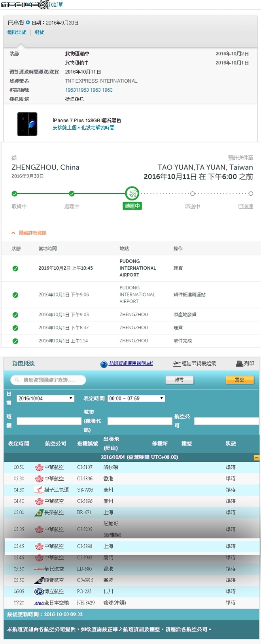261x644 pixels.
Task: Click the 派送中 progress circle
Action: tap(193, 194)
